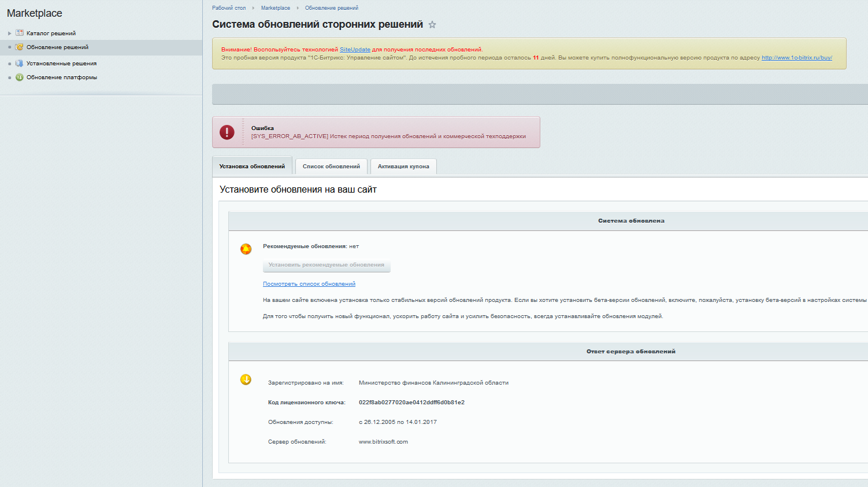Click the Каталог решений sidebar icon
Image resolution: width=868 pixels, height=487 pixels.
20,33
